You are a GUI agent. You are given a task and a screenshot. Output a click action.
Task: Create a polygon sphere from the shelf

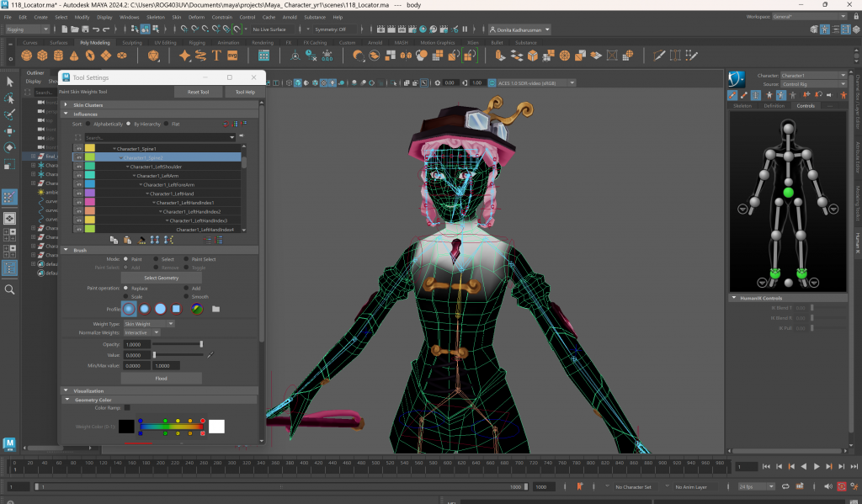[x=26, y=55]
